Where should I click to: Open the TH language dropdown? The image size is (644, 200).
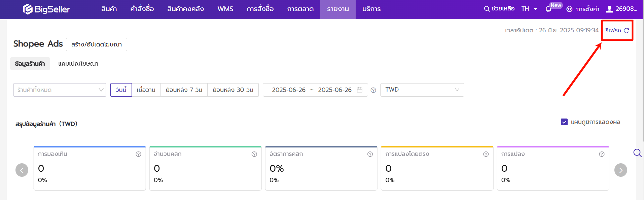tap(529, 9)
